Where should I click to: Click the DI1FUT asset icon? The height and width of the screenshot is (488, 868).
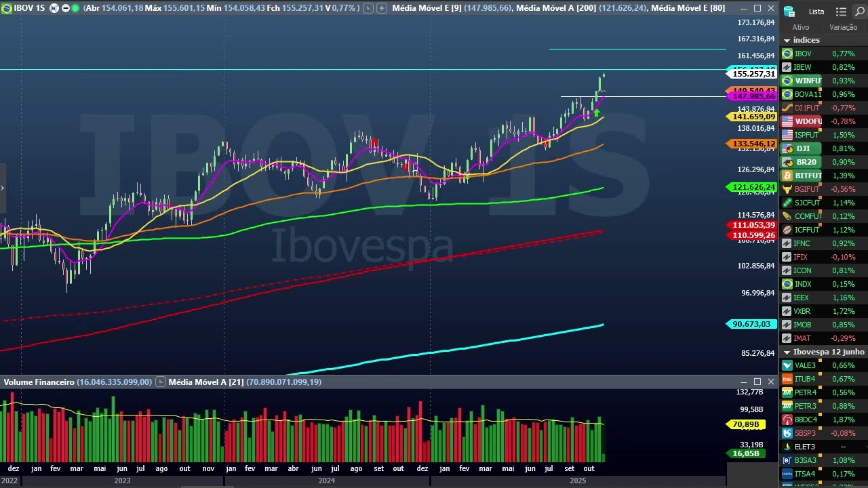pyautogui.click(x=787, y=108)
